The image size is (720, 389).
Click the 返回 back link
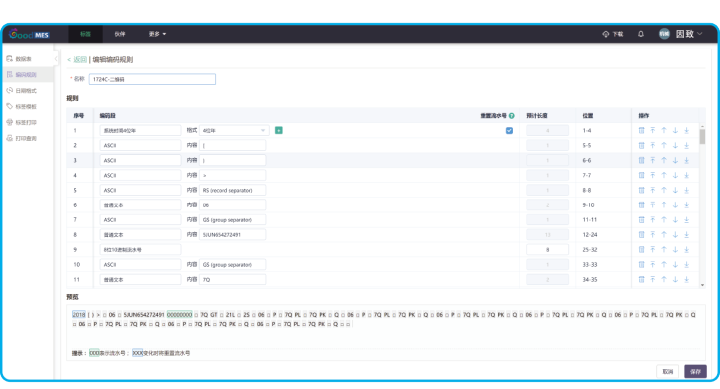(80, 59)
